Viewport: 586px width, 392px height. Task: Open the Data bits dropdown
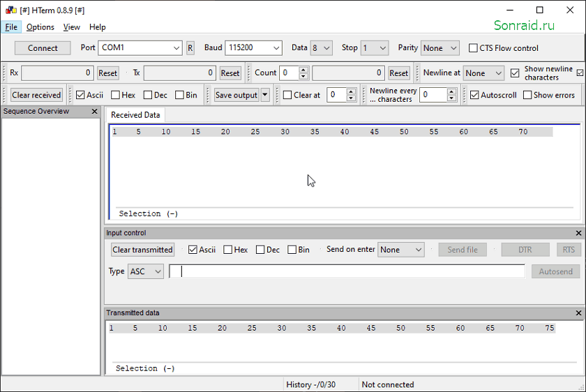(x=322, y=48)
